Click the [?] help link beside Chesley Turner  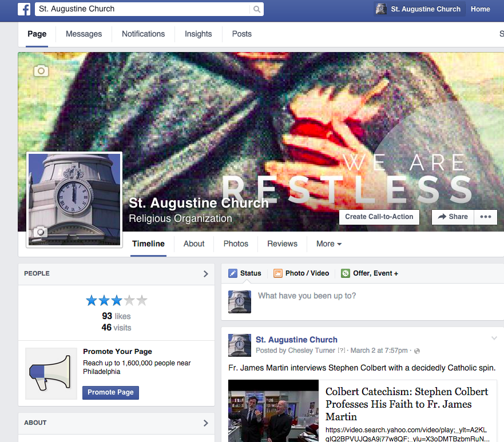342,351
